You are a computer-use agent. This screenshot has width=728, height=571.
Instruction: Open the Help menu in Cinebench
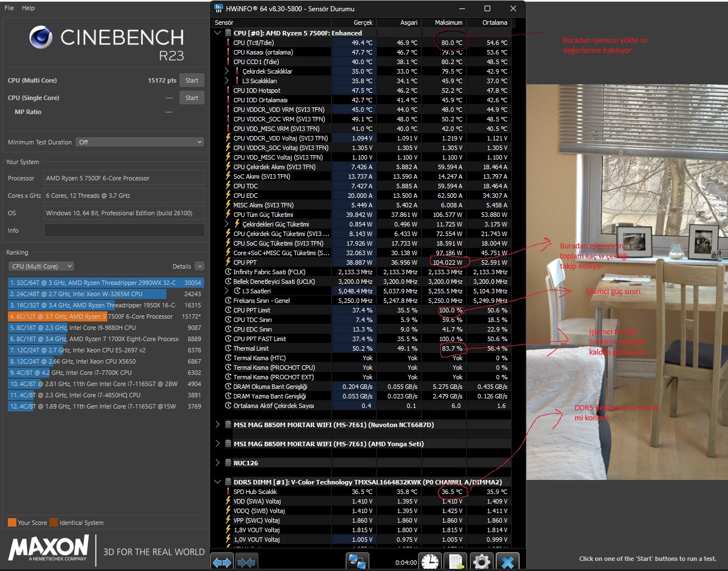tap(28, 8)
